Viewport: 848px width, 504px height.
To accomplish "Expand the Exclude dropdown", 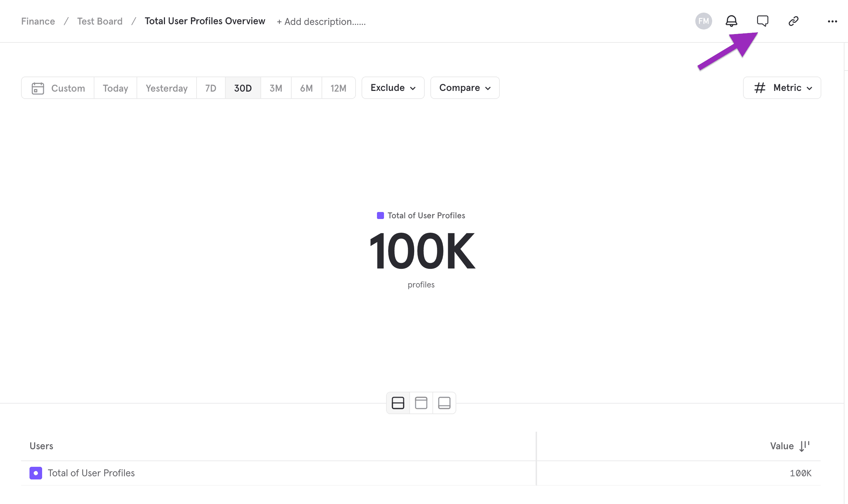I will point(393,88).
